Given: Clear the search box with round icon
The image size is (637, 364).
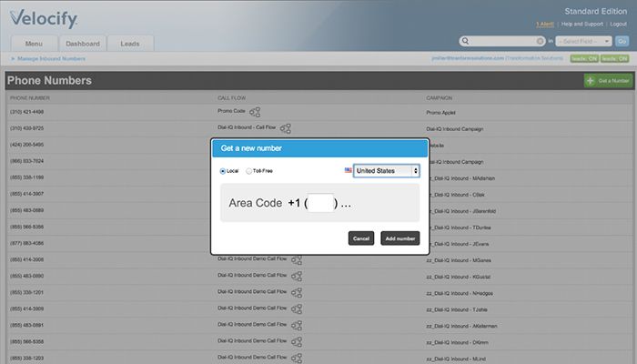Looking at the screenshot, I should (x=540, y=41).
